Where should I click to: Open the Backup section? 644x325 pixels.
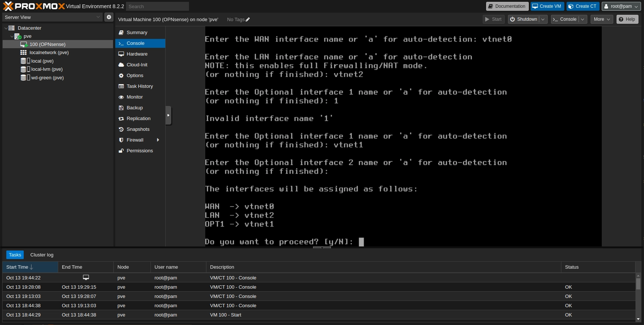pos(140,108)
